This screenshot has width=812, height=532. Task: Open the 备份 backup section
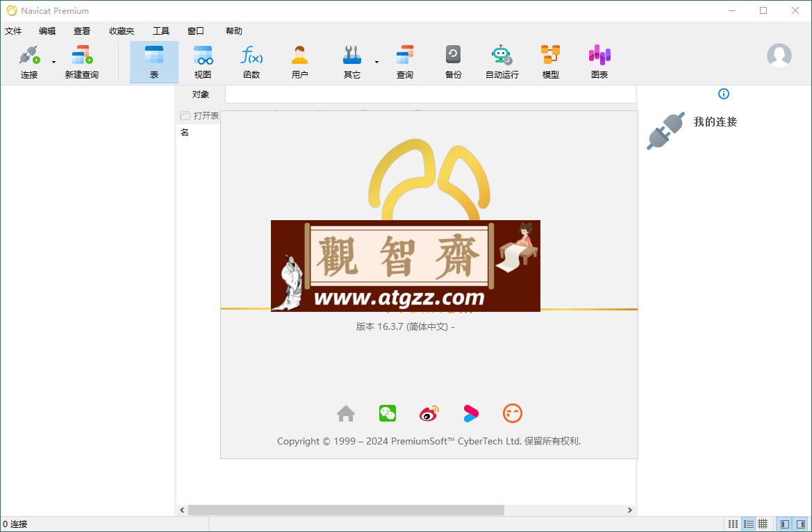click(x=453, y=62)
